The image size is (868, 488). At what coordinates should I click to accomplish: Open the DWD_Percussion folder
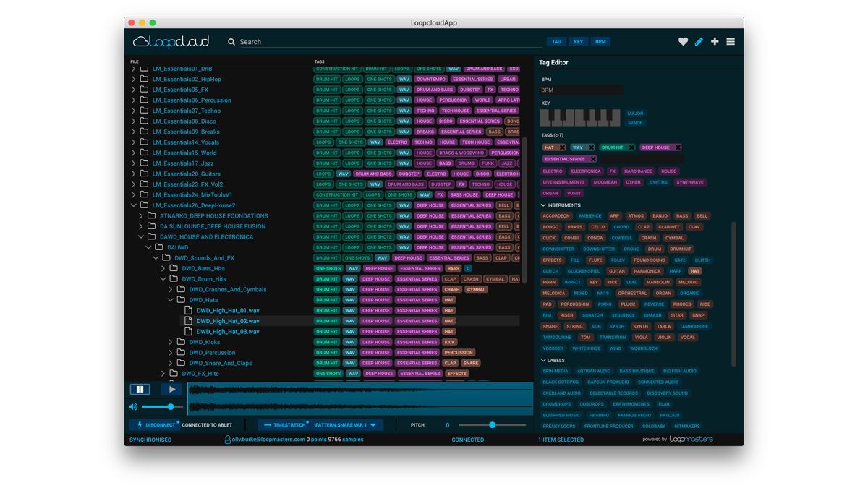[212, 353]
